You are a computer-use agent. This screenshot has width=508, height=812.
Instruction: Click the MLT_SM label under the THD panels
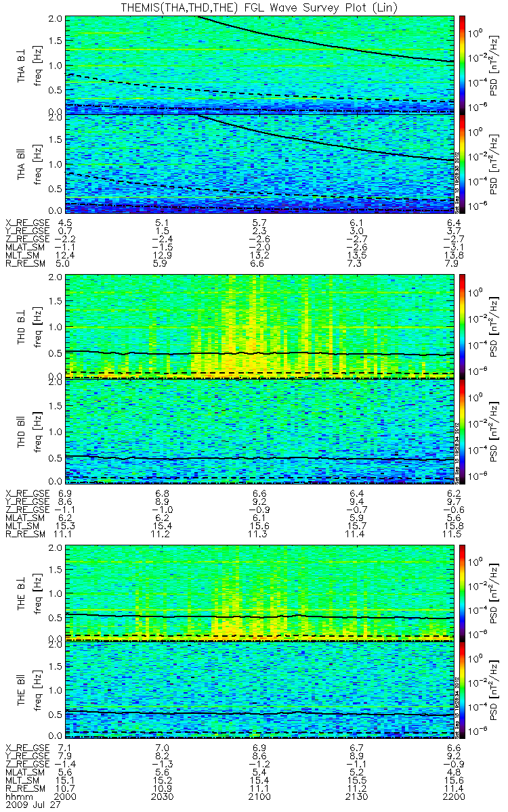[x=23, y=525]
